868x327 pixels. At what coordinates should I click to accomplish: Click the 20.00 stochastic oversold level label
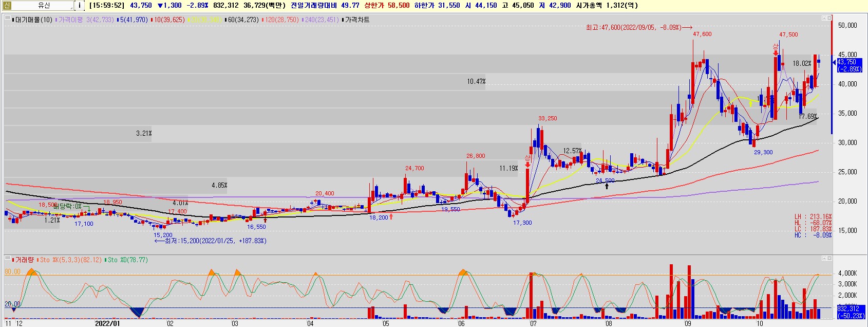tap(12, 304)
